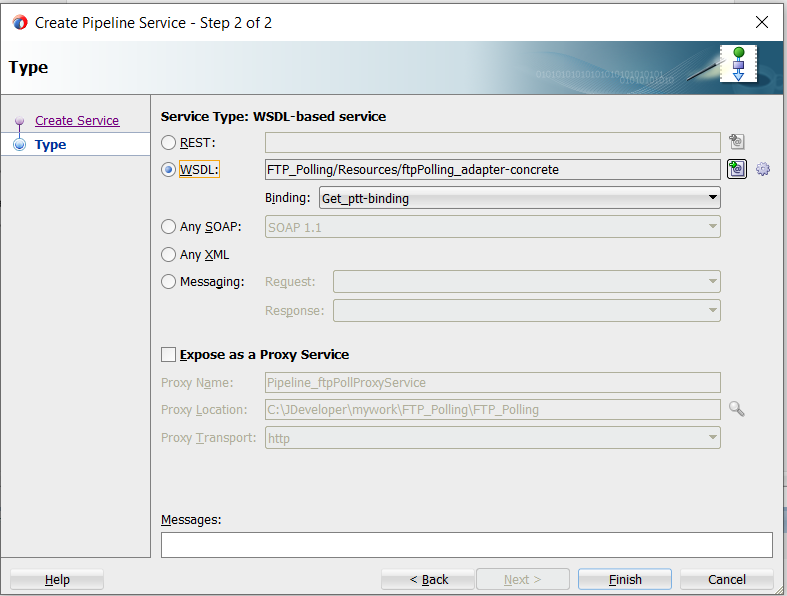
Task: Select the WSDL radio button
Action: [x=169, y=170]
